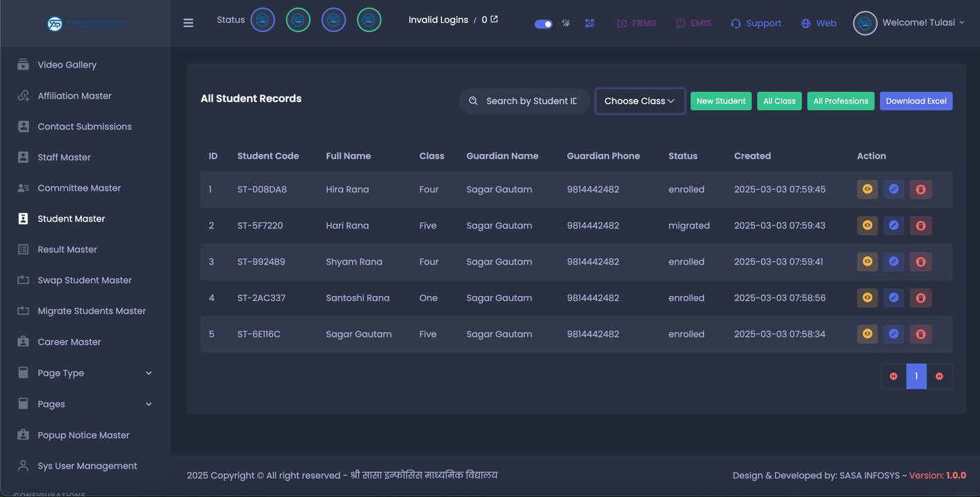Viewport: 980px width, 497px height.
Task: Click delete icon for Sagar Gautam row
Action: [920, 334]
